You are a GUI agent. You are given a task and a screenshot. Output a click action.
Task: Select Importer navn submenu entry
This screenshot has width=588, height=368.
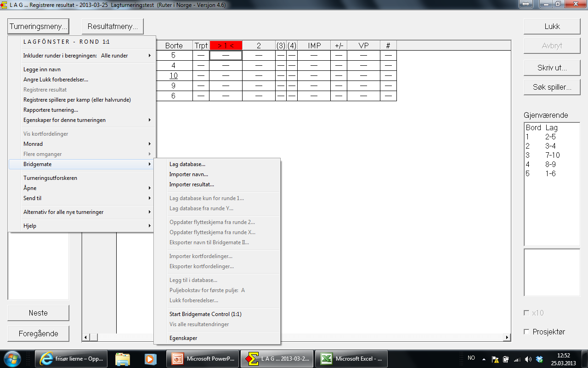[217, 174]
